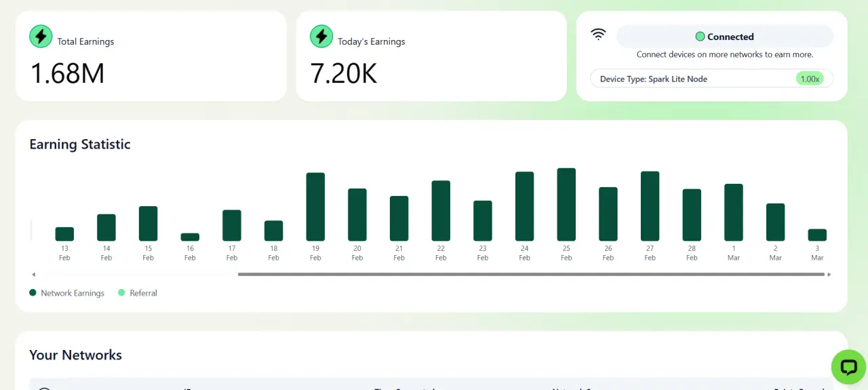The height and width of the screenshot is (390, 868).
Task: Click the Today's Earnings label
Action: pyautogui.click(x=372, y=41)
